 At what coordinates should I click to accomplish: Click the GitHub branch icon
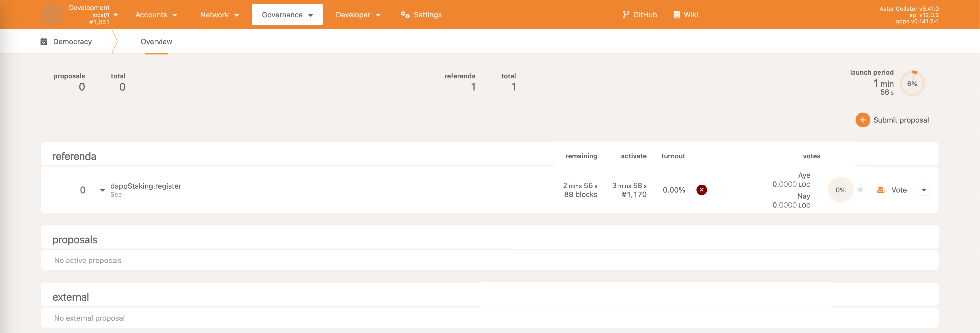(x=625, y=15)
